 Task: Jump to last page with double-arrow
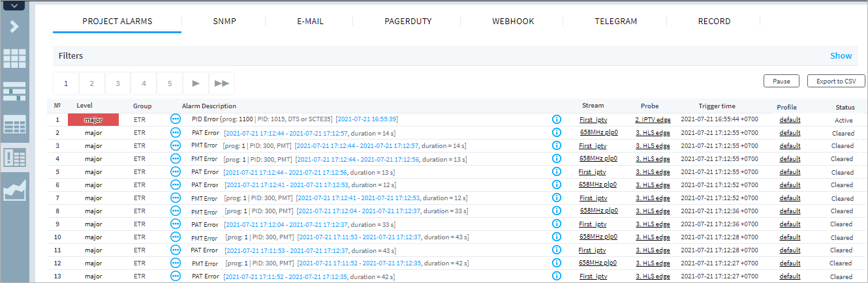(x=221, y=83)
